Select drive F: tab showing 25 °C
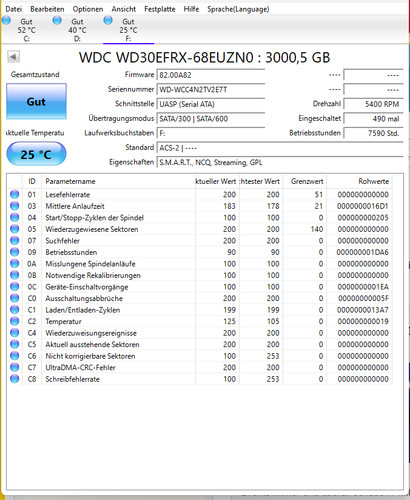410x500 pixels. pos(128,30)
